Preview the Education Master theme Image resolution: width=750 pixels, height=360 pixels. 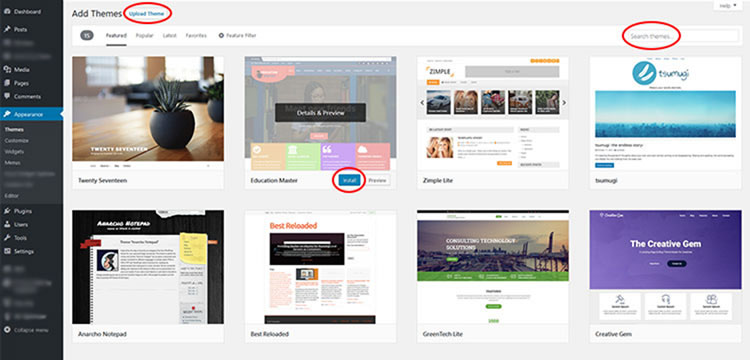(377, 181)
